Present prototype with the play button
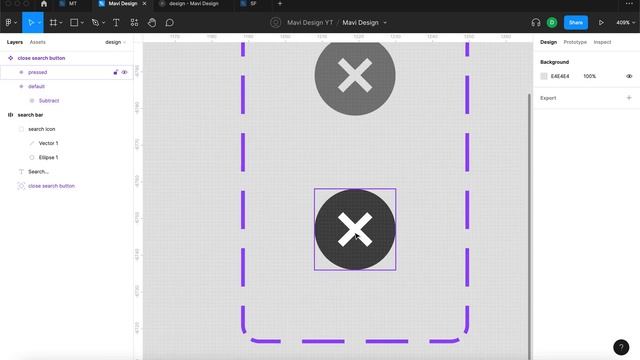 [x=601, y=22]
